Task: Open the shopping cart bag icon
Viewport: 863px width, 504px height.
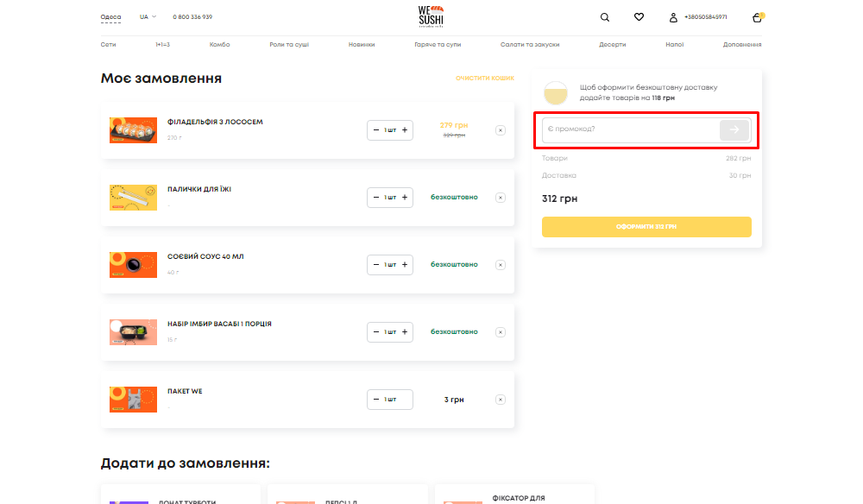Action: 757,17
